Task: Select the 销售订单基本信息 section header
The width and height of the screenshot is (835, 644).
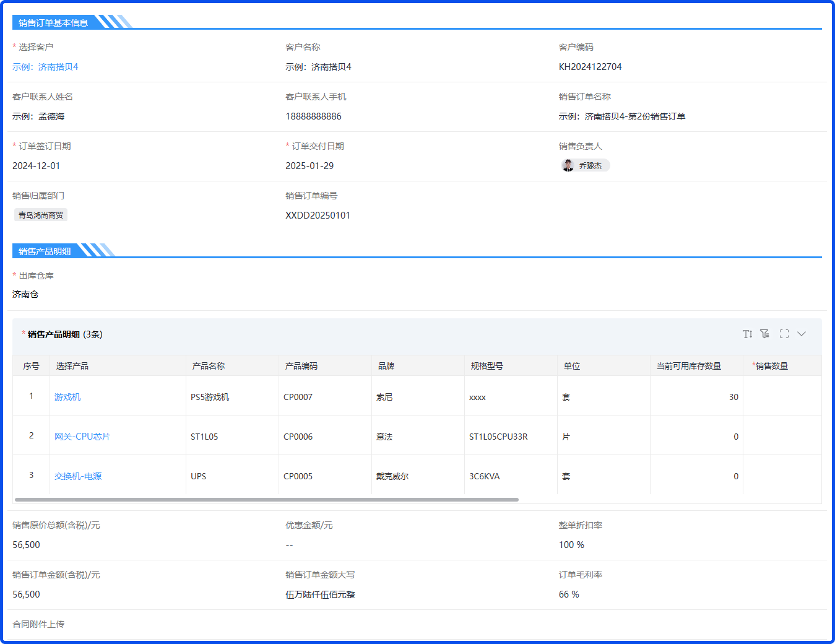Action: tap(53, 23)
